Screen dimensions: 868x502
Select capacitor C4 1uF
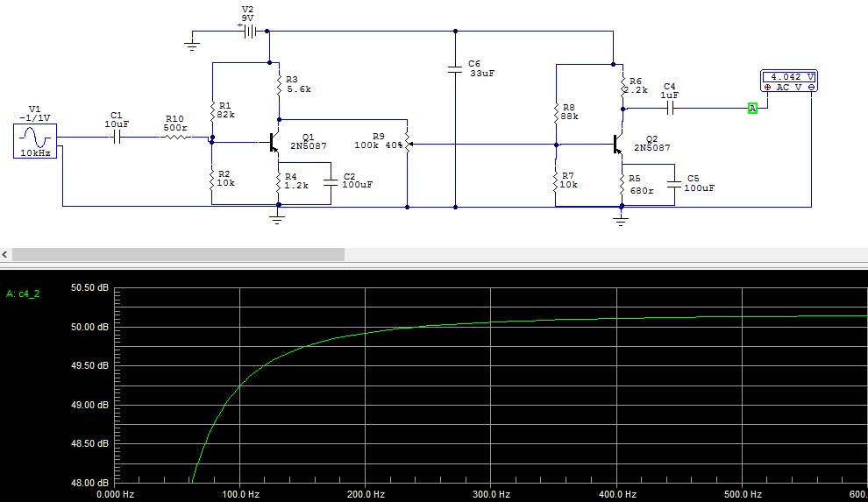pyautogui.click(x=670, y=109)
